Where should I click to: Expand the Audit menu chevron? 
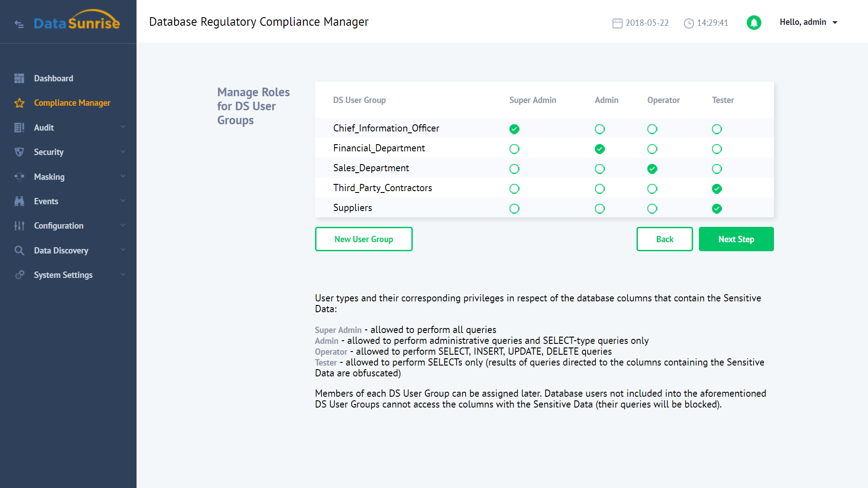(123, 127)
